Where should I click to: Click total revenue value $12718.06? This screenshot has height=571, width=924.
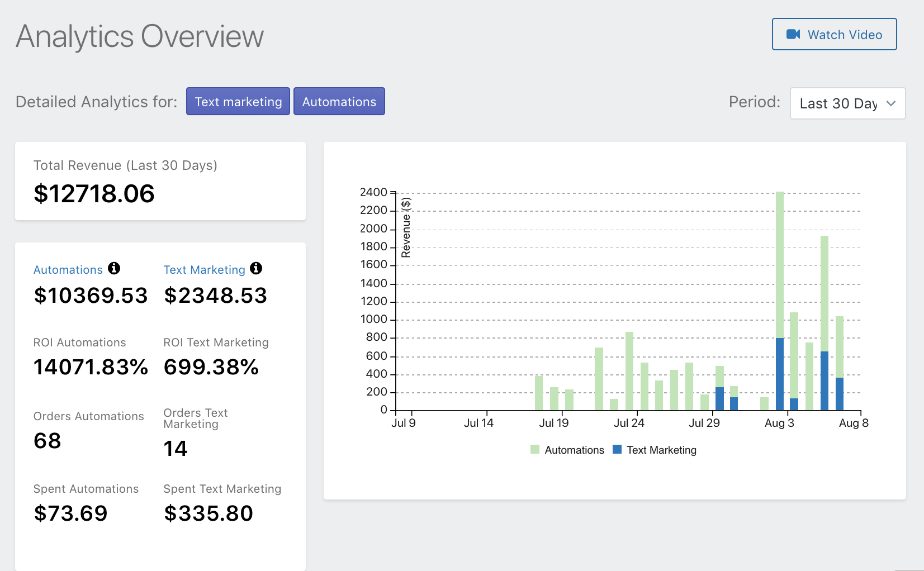coord(94,194)
